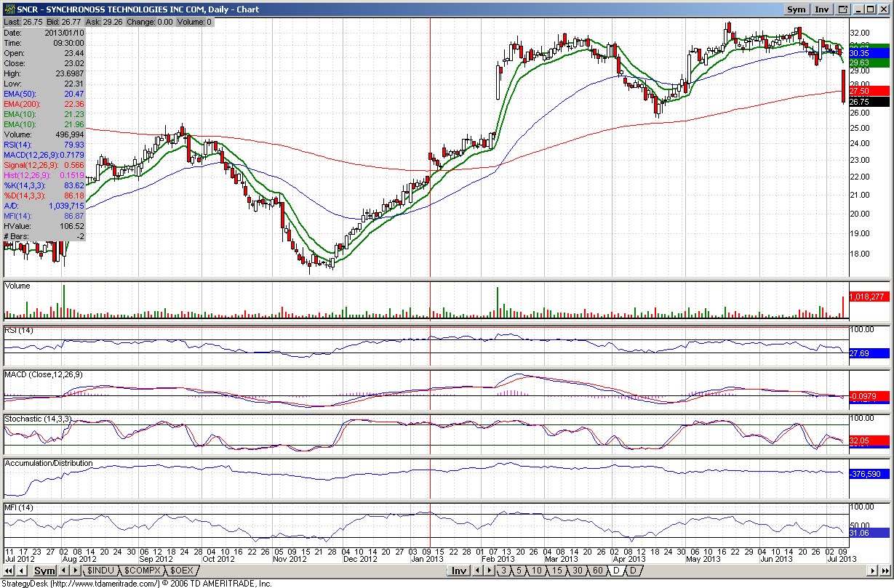Image resolution: width=894 pixels, height=588 pixels.
Task: Click the StrategyDesk tdameritrade.com footer text
Action: [137, 583]
